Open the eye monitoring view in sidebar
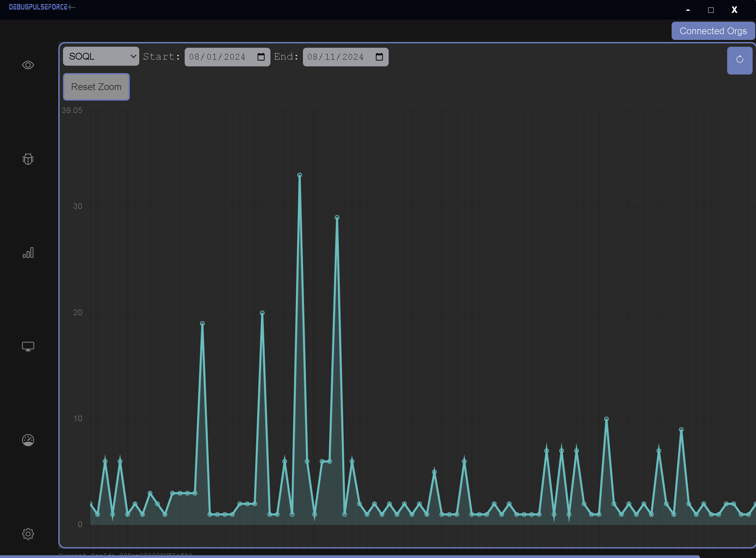 28,65
